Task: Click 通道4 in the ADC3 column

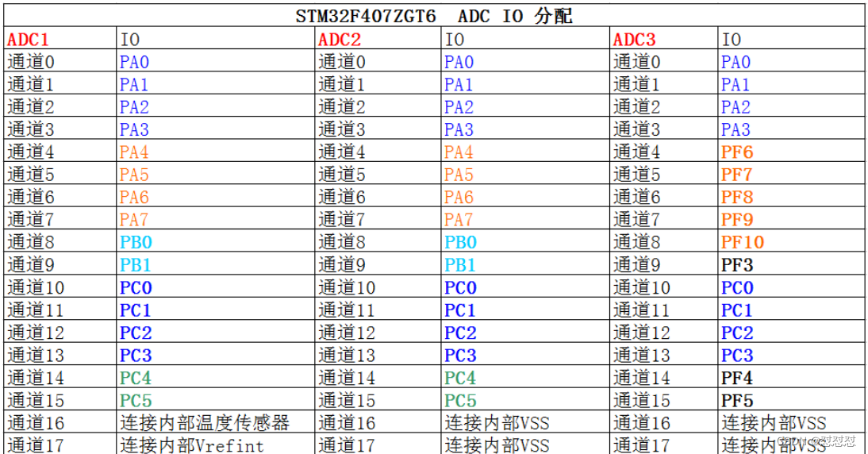Action: click(x=636, y=152)
